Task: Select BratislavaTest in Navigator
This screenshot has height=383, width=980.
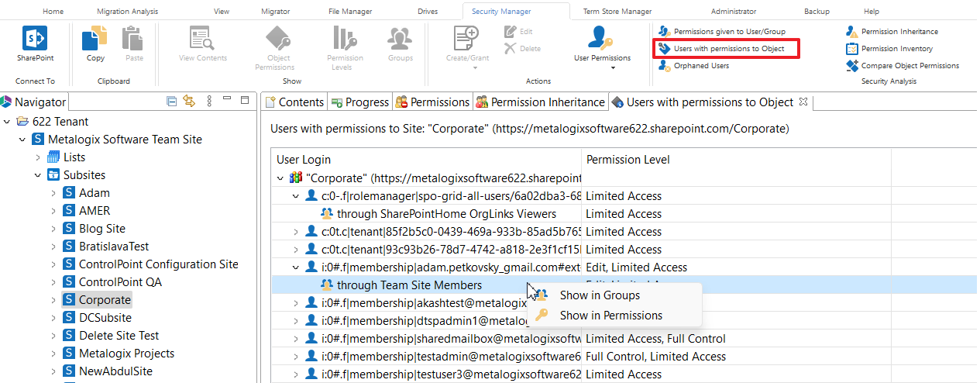Action: point(114,247)
